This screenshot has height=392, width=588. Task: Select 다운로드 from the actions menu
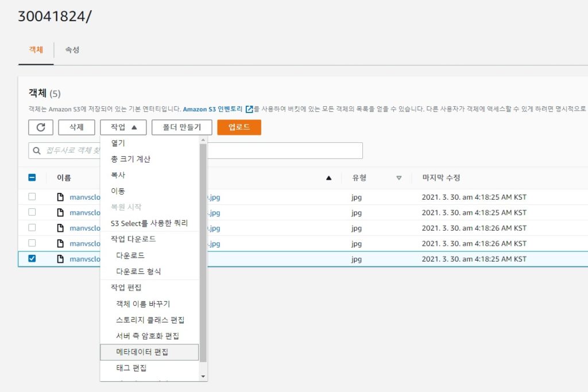click(x=130, y=255)
